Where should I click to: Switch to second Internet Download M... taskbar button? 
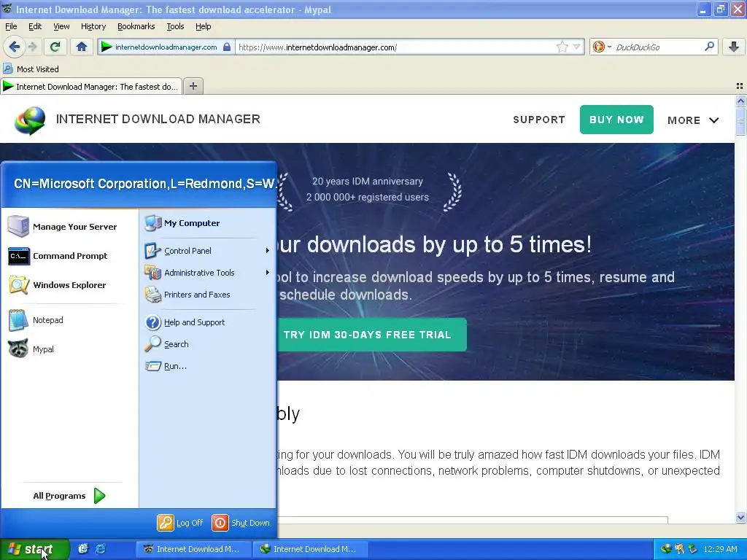(309, 549)
